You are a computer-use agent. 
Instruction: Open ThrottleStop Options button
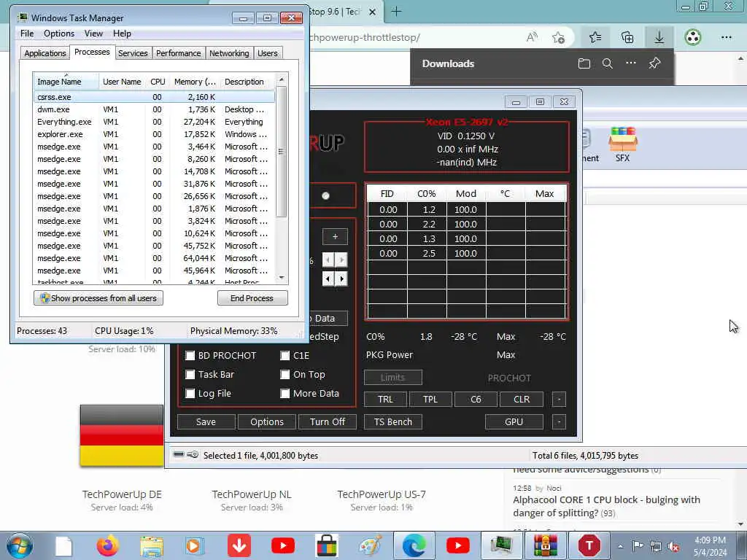tap(267, 422)
